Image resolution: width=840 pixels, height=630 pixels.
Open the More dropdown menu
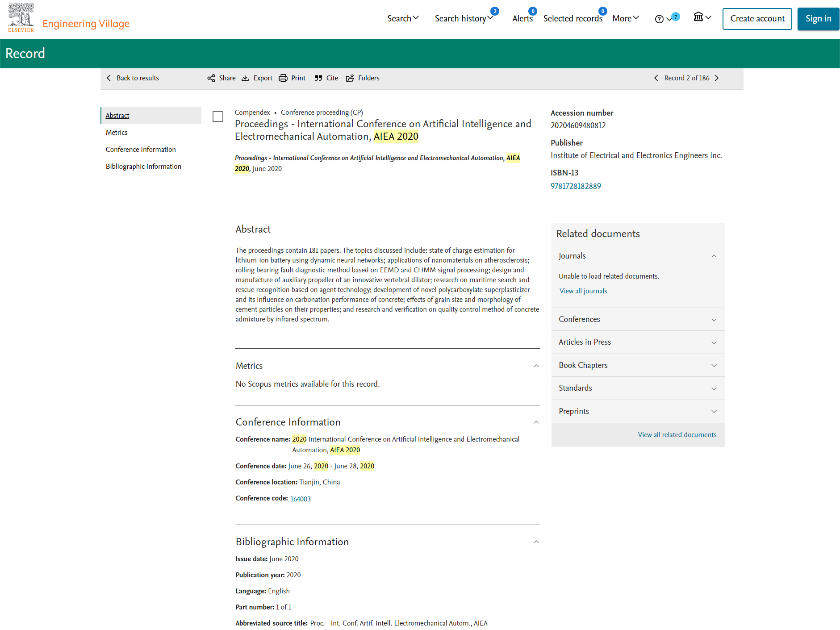(626, 18)
